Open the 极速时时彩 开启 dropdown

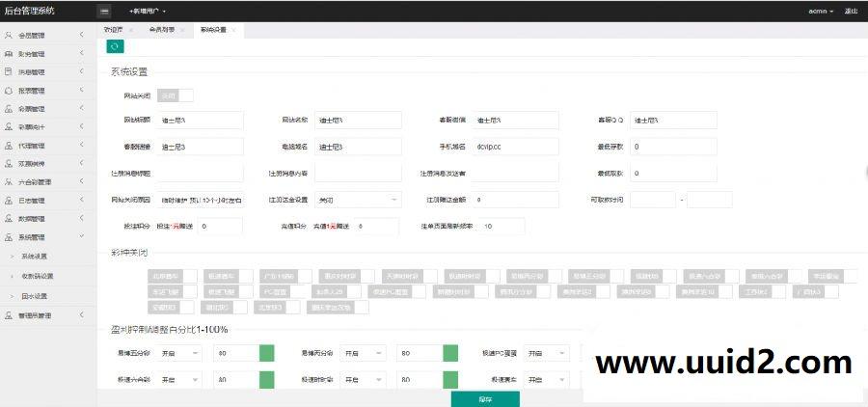coord(363,380)
